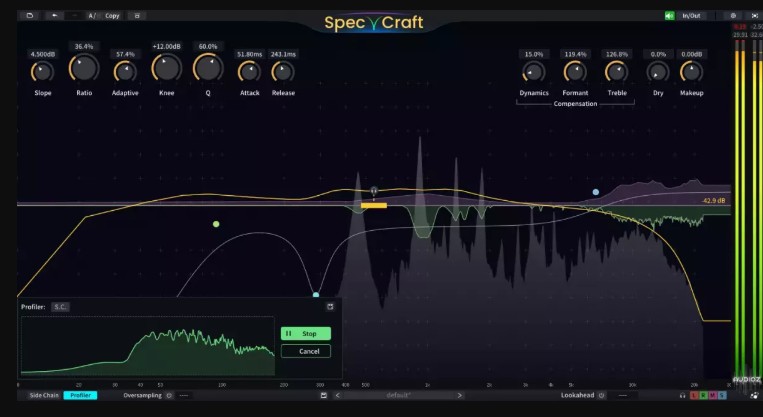Click the orange threshold handle bar
Image resolution: width=763 pixels, height=417 pixels.
click(374, 206)
